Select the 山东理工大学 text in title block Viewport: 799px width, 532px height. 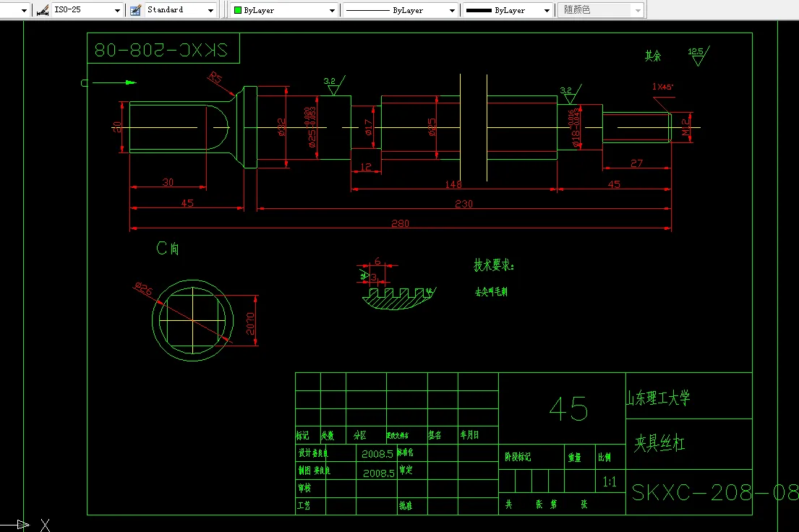click(658, 398)
